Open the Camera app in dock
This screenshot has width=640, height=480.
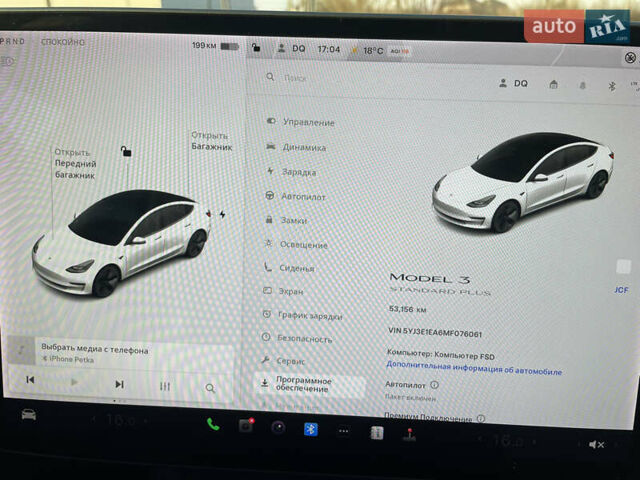278,427
